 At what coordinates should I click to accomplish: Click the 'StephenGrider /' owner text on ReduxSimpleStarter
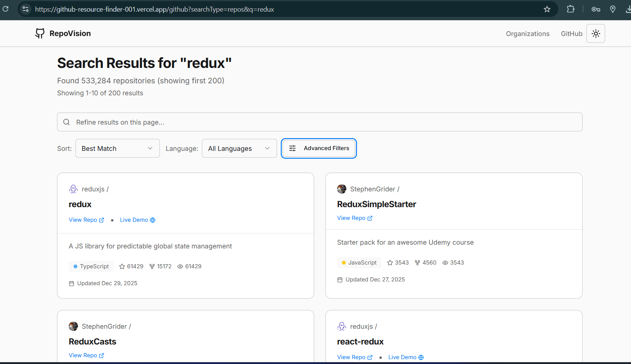[x=375, y=189]
